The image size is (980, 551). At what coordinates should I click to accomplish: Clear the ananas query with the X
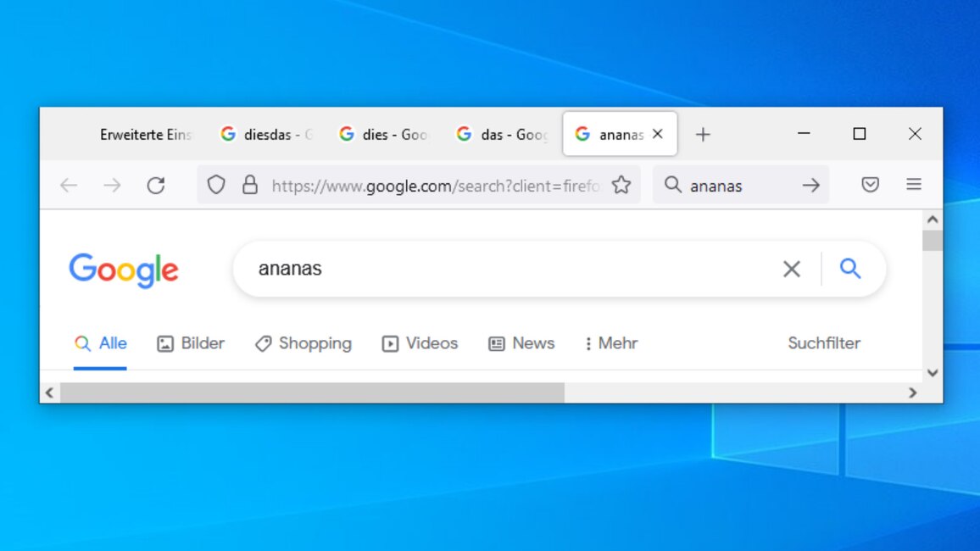pyautogui.click(x=792, y=269)
